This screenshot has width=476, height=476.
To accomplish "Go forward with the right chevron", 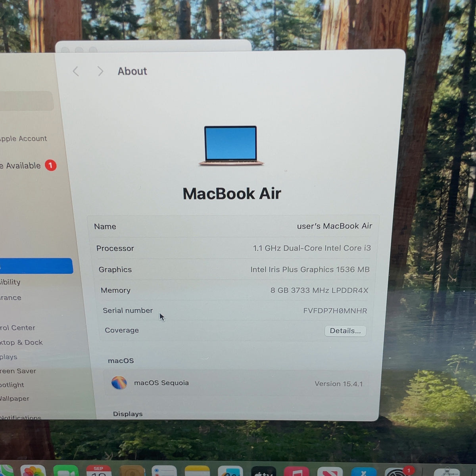I will point(100,71).
